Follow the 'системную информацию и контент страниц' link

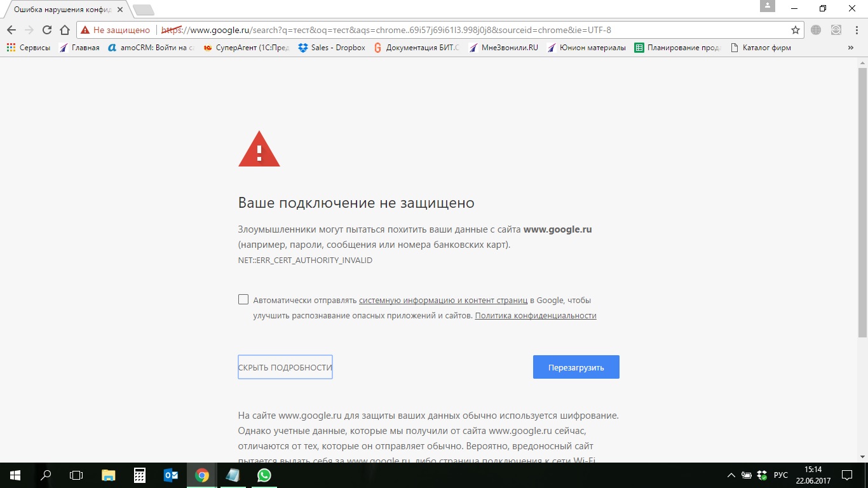tap(444, 300)
